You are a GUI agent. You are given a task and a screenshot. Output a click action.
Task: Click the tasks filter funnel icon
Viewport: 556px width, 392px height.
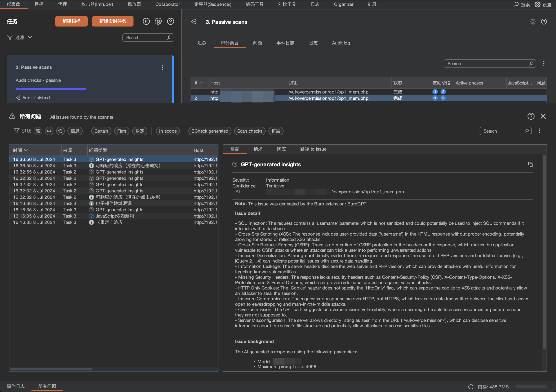(10, 37)
